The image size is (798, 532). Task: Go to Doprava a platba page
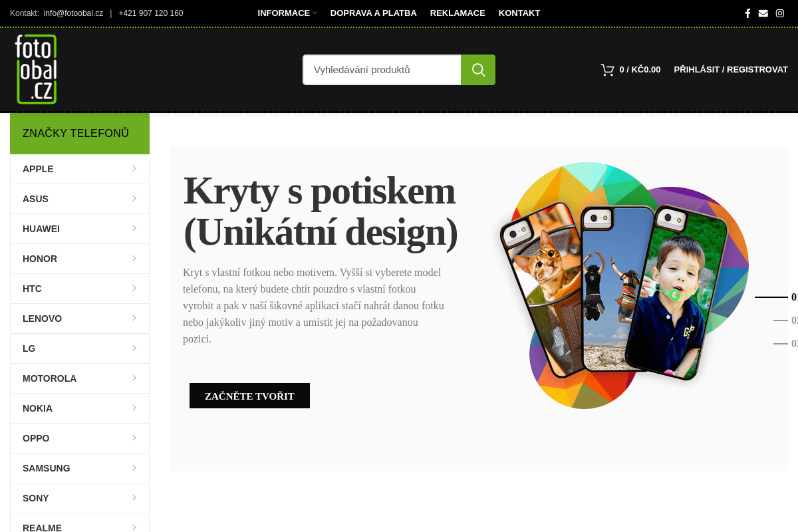[x=373, y=13]
